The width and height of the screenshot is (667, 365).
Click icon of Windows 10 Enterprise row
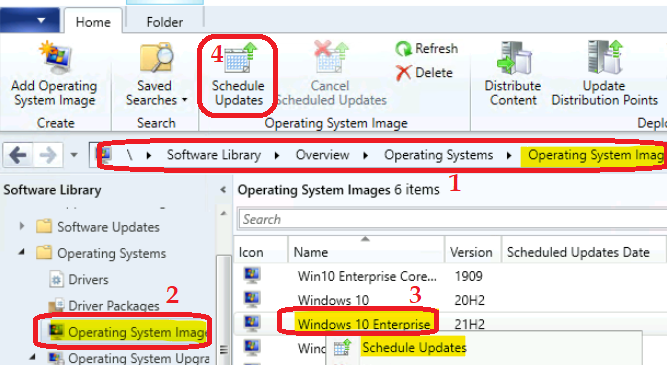coord(252,323)
